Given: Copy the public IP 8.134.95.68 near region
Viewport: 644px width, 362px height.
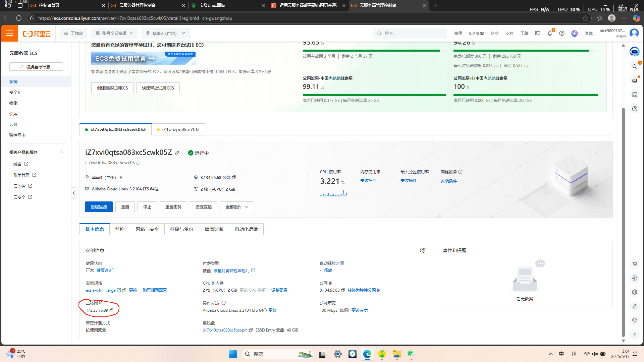Looking at the screenshot, I should click(234, 177).
